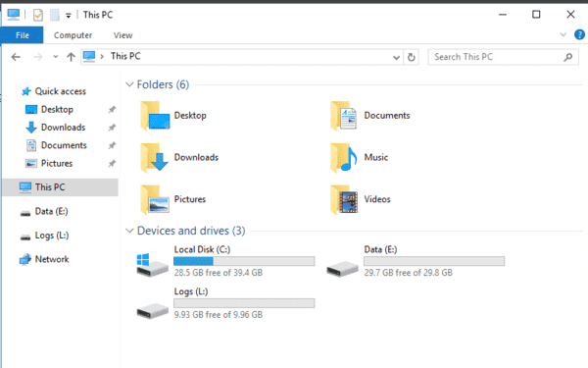
Task: Click the Properties quick access toolbar icon
Action: (x=38, y=15)
